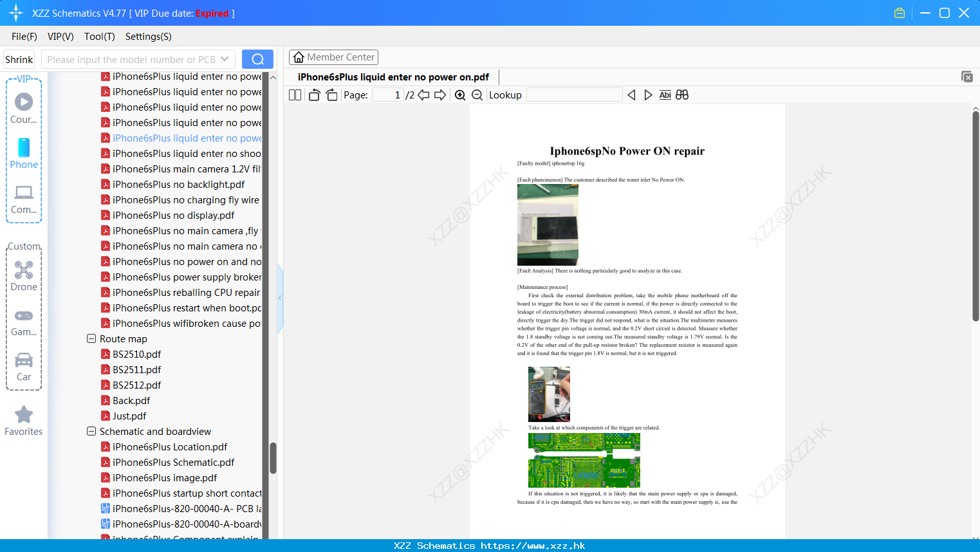Close the open PDF tab icon

(966, 77)
